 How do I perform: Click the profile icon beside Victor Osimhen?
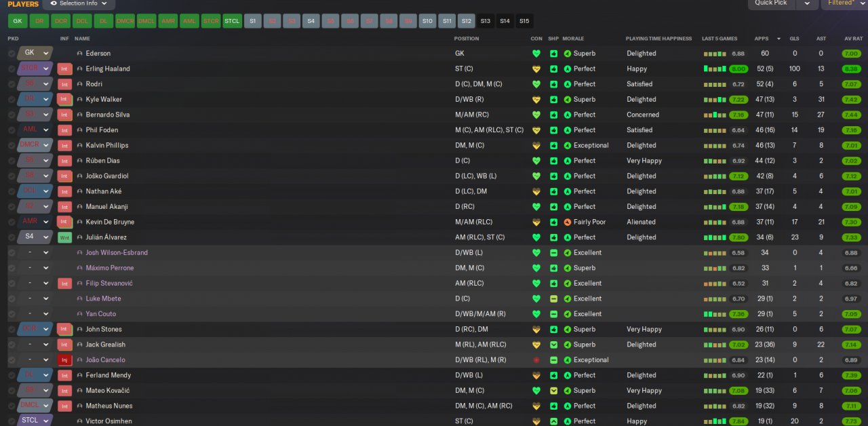click(x=79, y=421)
